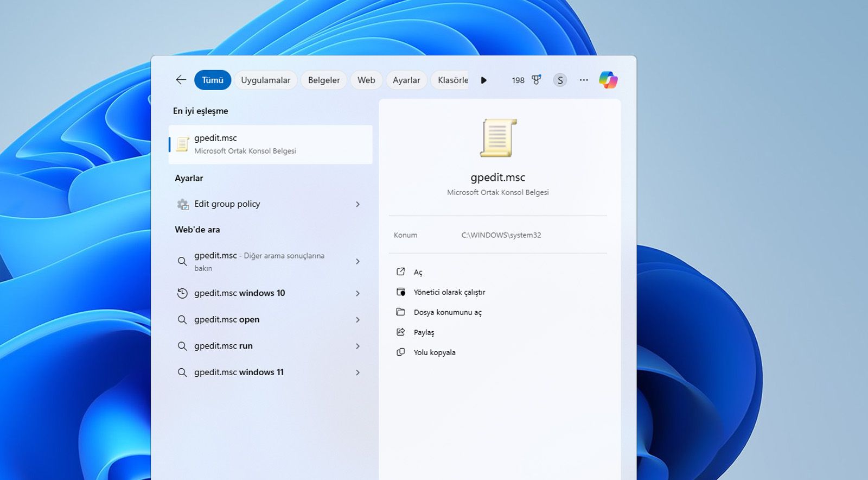The width and height of the screenshot is (868, 480).
Task: Click the Dosya konumunu aç folder icon
Action: point(401,312)
